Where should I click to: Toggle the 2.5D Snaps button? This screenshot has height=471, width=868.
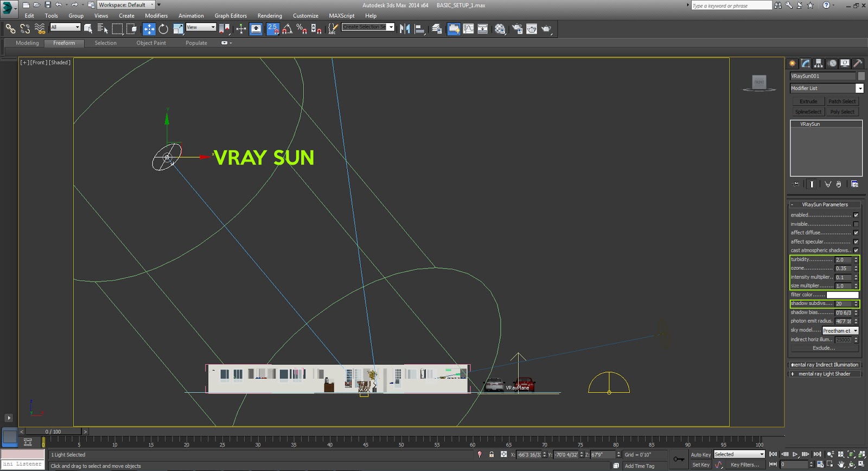(x=273, y=29)
